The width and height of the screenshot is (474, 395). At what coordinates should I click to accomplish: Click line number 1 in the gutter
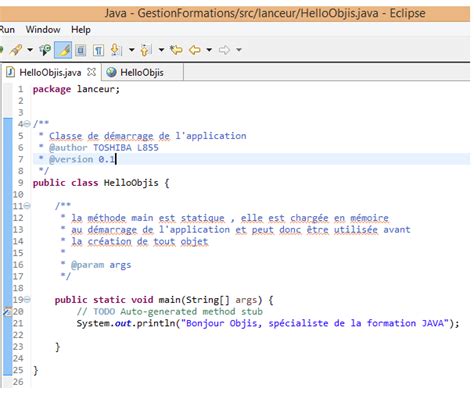21,89
